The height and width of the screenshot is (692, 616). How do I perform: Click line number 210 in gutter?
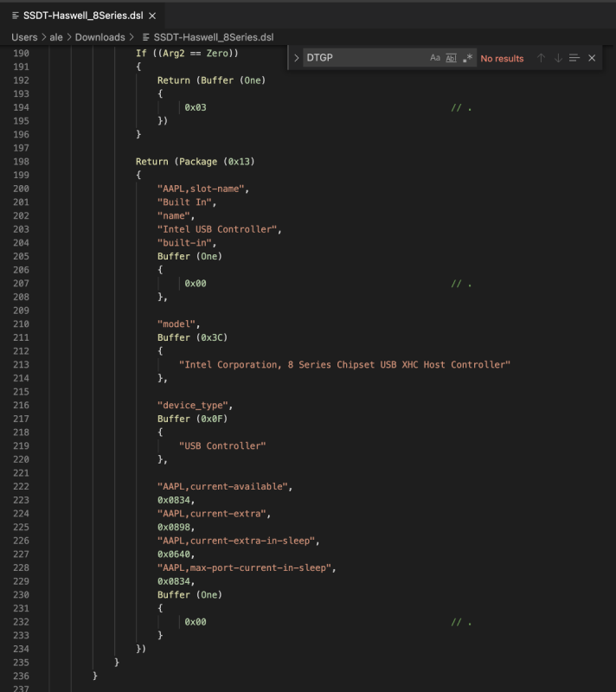pos(21,324)
